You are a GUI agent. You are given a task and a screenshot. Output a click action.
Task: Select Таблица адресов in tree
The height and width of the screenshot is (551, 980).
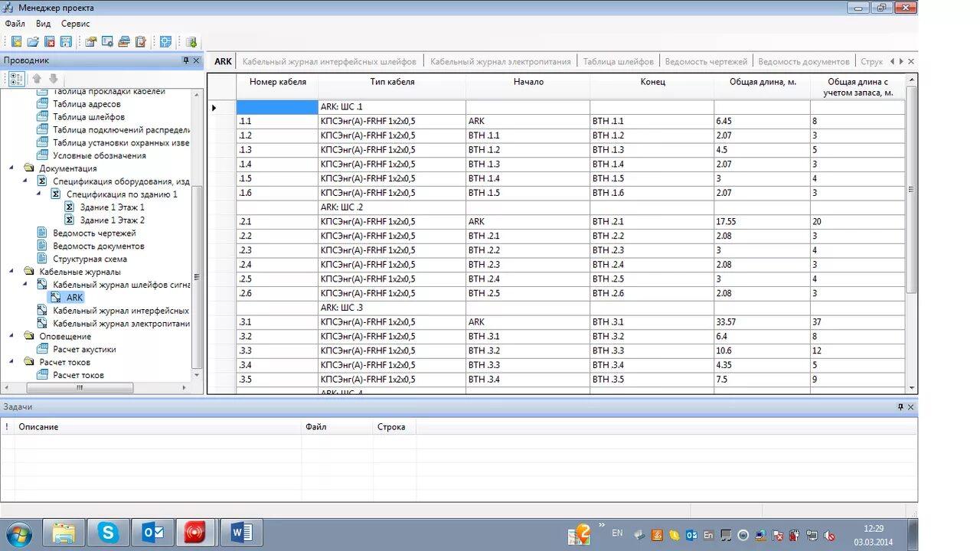point(87,104)
